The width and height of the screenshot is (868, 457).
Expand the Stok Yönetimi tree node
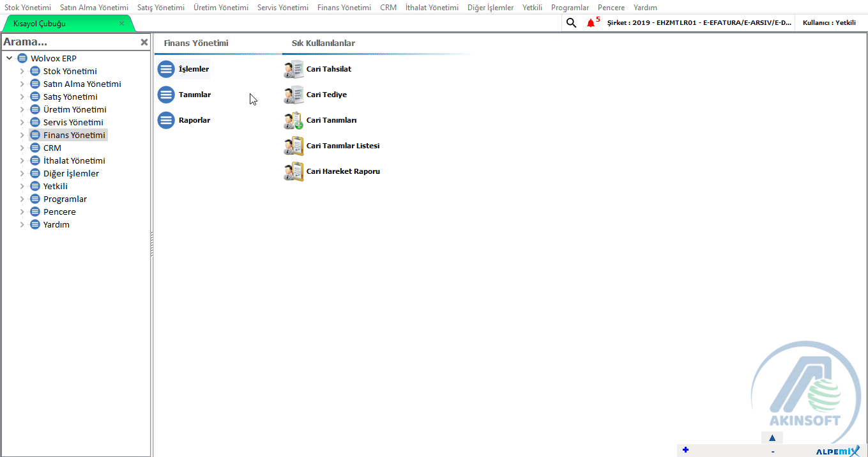pos(22,71)
